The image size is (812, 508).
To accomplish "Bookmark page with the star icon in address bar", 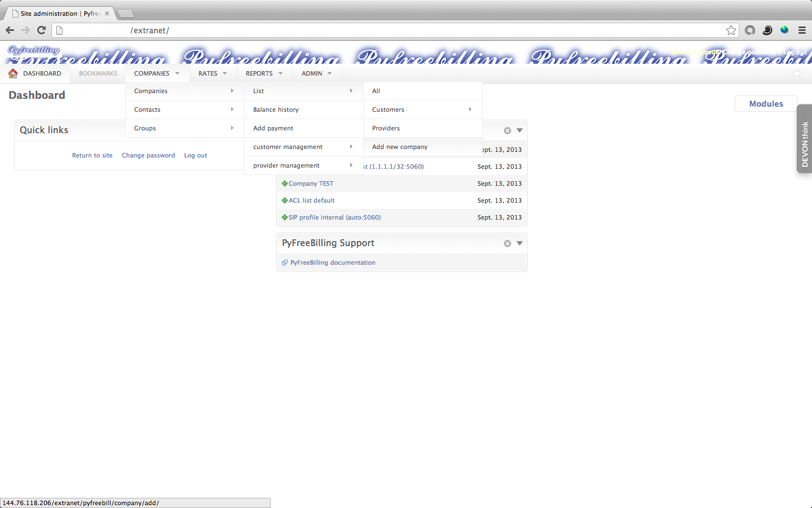I will point(731,30).
